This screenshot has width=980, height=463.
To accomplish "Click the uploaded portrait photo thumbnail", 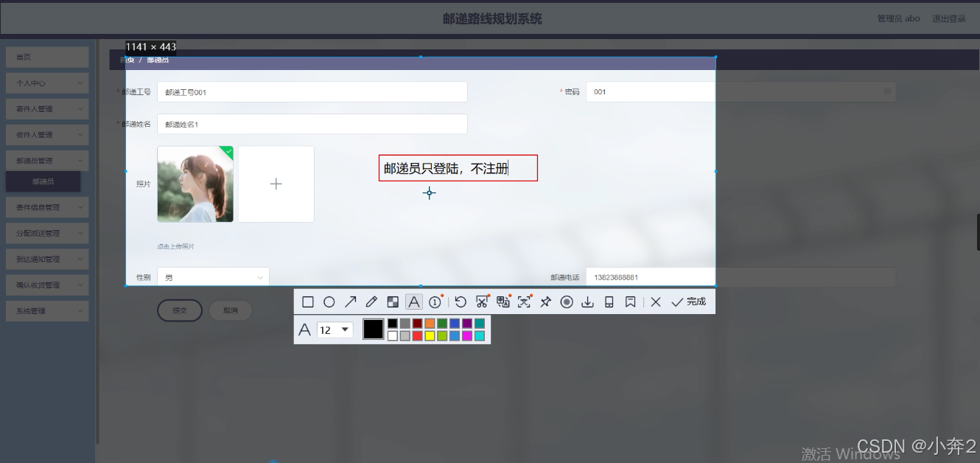I will click(x=195, y=184).
